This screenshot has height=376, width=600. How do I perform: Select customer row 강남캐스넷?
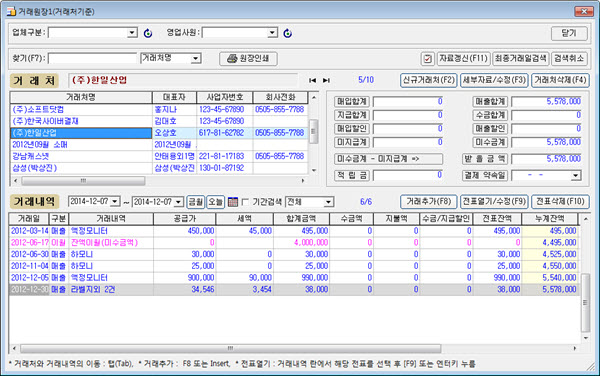[x=159, y=156]
